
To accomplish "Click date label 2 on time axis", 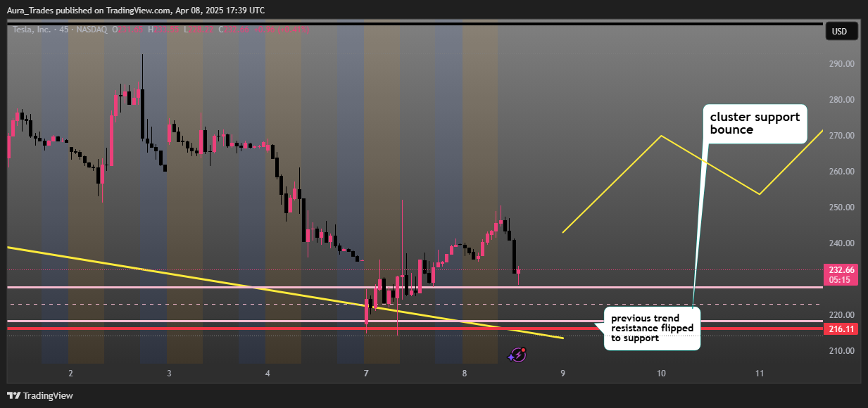I will [x=70, y=373].
